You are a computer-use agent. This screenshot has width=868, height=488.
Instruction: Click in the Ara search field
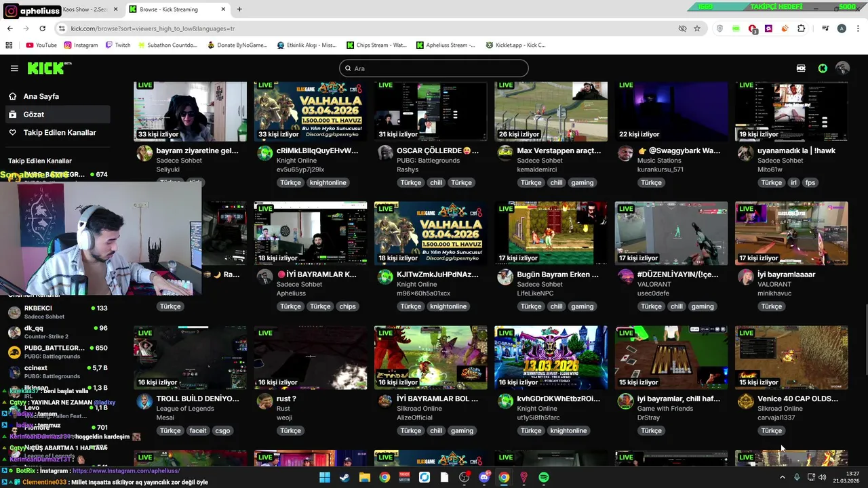point(434,68)
